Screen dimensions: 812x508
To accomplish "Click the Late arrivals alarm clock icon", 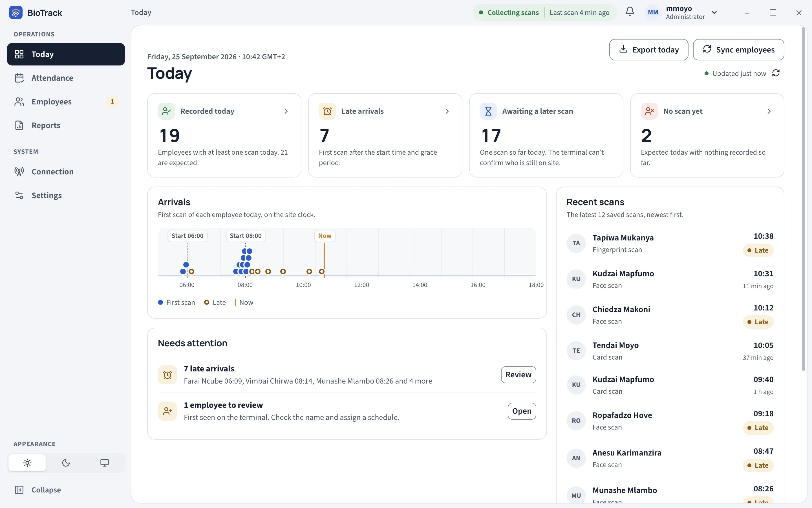I will 327,111.
